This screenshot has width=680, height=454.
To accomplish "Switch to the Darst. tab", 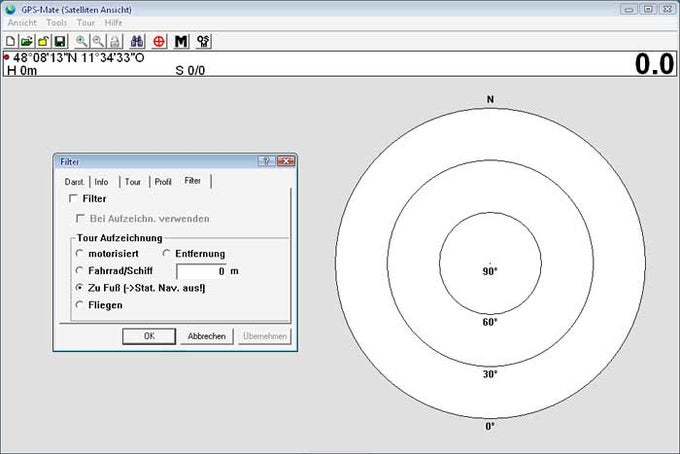I will coord(75,182).
